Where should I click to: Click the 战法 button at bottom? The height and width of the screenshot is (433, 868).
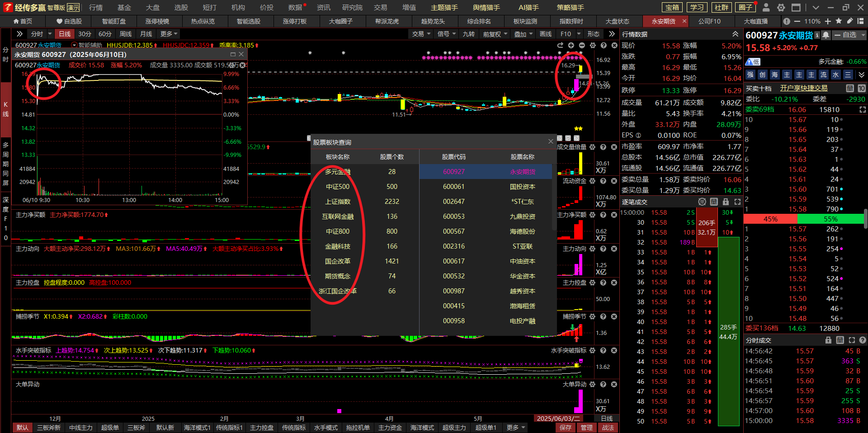(608, 428)
